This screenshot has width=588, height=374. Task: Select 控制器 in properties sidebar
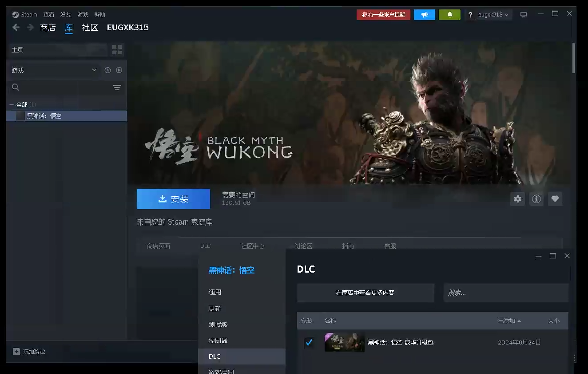coord(242,341)
